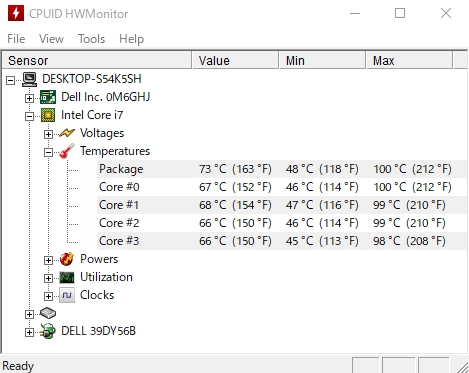Click the Voltages lightning icon

(x=67, y=133)
